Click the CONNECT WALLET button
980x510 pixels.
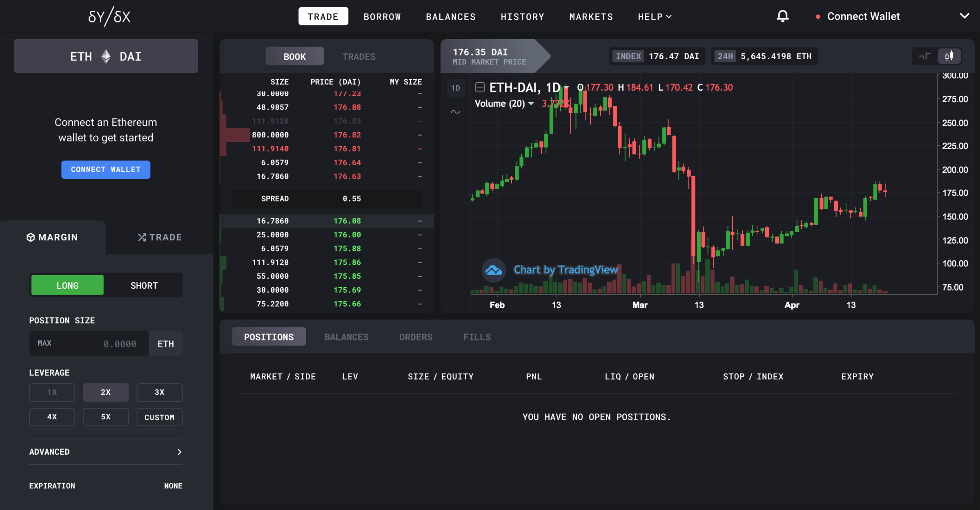pos(105,170)
